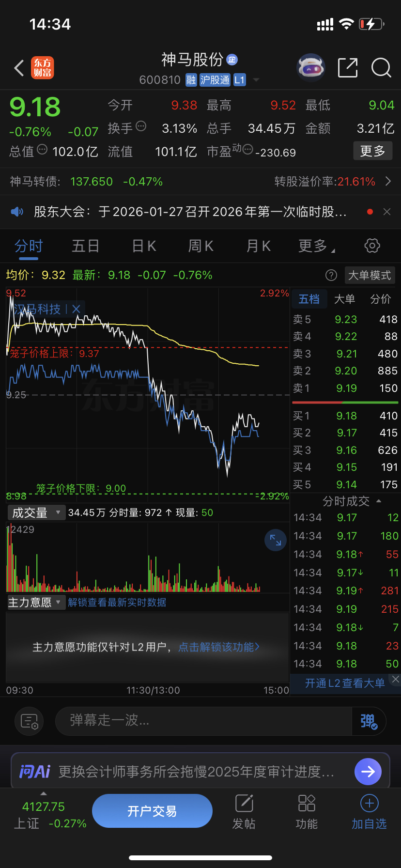
Task: Toggle 大单模式 button
Action: [x=370, y=275]
